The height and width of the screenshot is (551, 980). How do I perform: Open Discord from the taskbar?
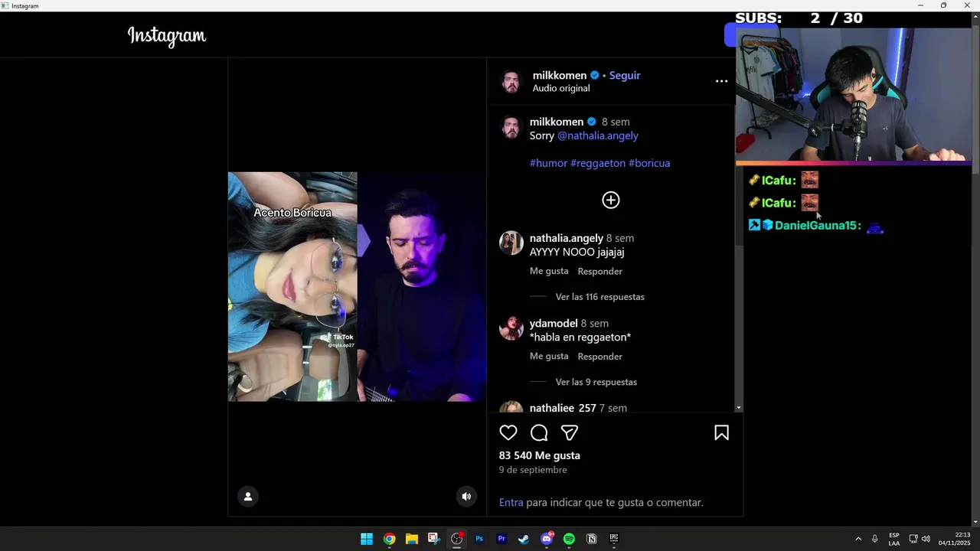pos(547,539)
